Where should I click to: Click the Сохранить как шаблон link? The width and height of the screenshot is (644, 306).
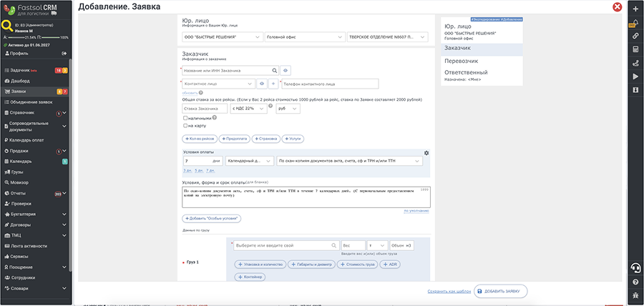point(449,291)
